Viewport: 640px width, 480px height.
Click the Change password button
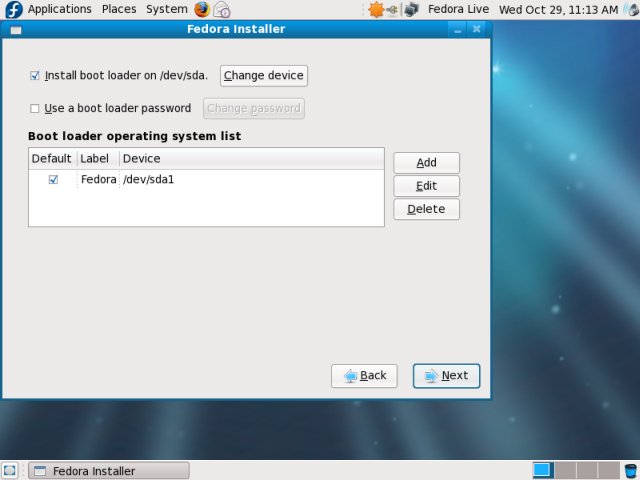tap(254, 108)
